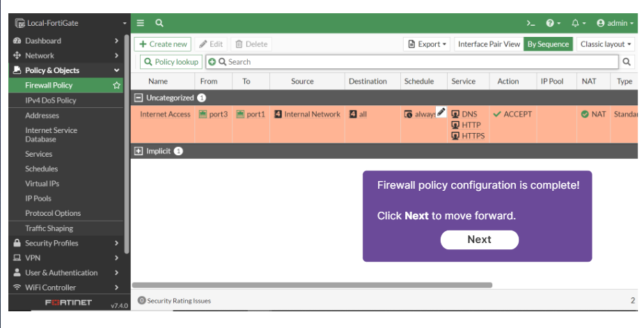Collapse the Policy & Objects menu
This screenshot has width=644, height=328.
[65, 70]
